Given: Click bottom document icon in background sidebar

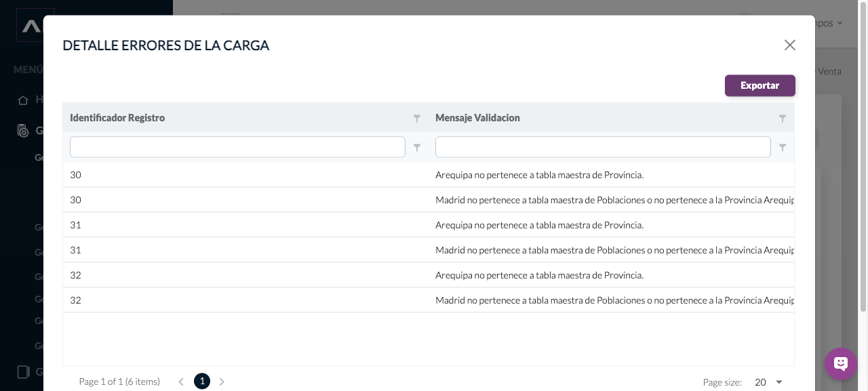Looking at the screenshot, I should (23, 371).
